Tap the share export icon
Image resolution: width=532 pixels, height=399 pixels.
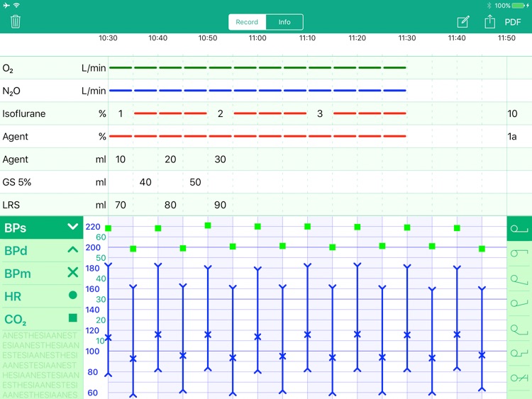click(x=489, y=21)
